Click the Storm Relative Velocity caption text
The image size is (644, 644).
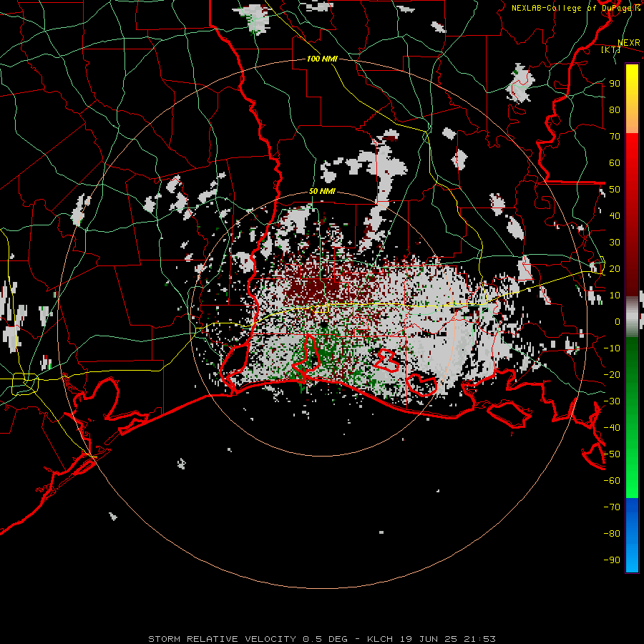[322, 639]
